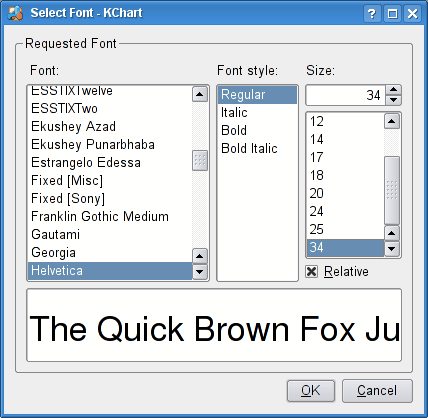Image resolution: width=428 pixels, height=418 pixels.
Task: Select the Italic font style
Action: [234, 112]
